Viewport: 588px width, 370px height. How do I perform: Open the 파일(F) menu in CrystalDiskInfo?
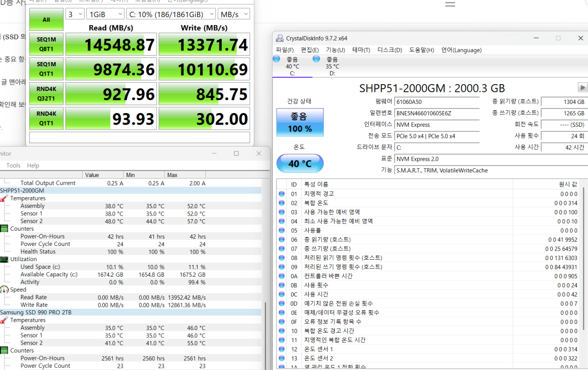tap(285, 50)
